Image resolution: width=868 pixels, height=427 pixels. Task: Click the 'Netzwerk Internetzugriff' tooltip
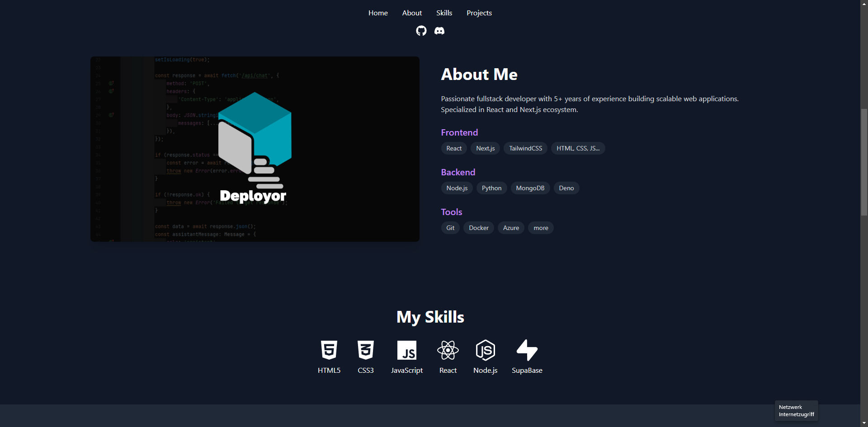[x=797, y=411]
